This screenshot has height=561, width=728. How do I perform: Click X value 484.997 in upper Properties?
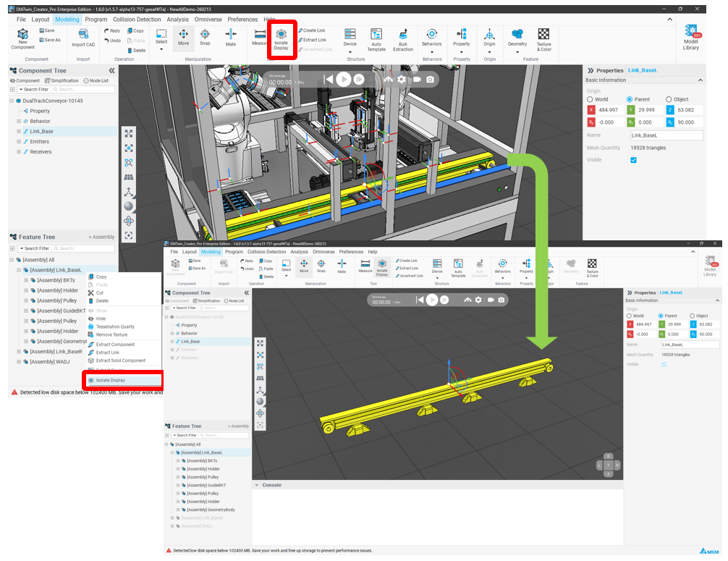coord(608,110)
